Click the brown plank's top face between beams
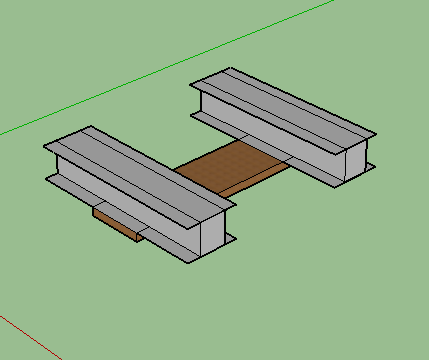 click(231, 166)
